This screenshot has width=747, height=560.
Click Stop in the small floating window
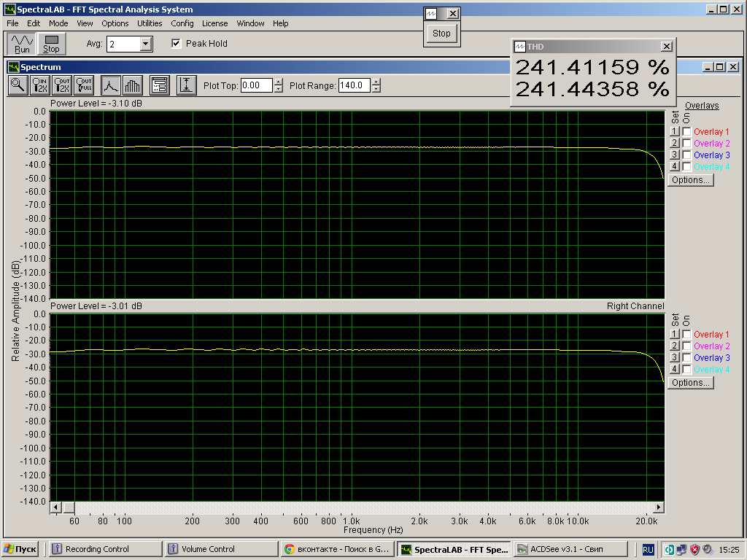click(441, 33)
